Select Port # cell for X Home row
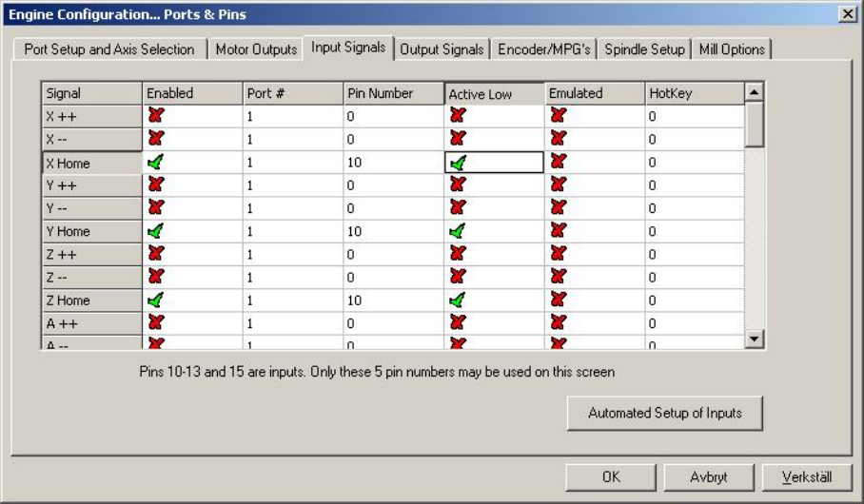 (x=293, y=163)
